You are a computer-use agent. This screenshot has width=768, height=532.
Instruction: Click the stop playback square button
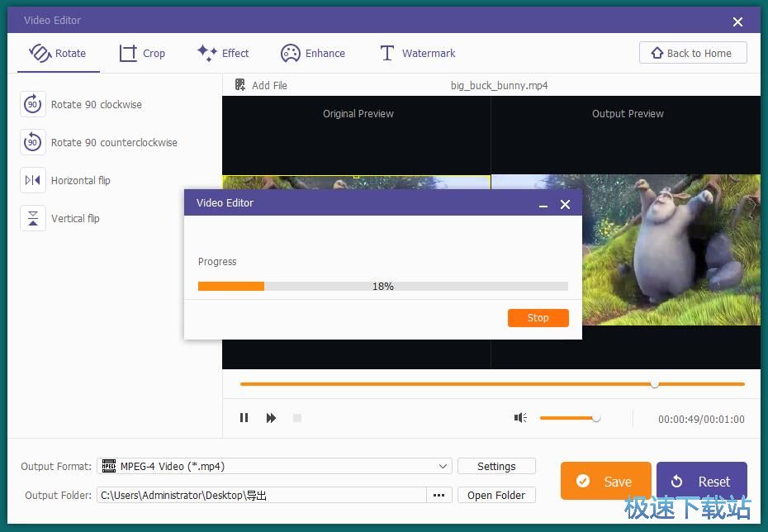296,418
